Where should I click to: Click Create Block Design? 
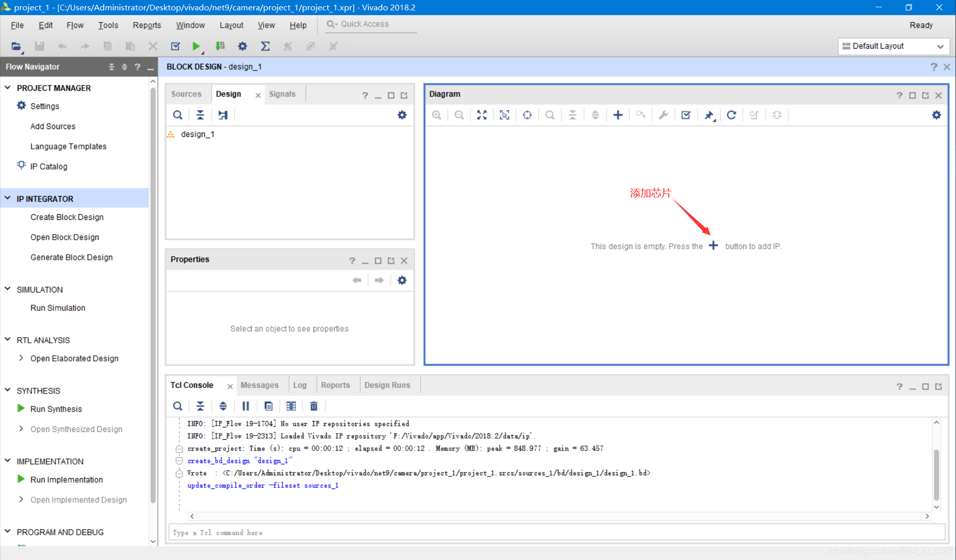[67, 217]
